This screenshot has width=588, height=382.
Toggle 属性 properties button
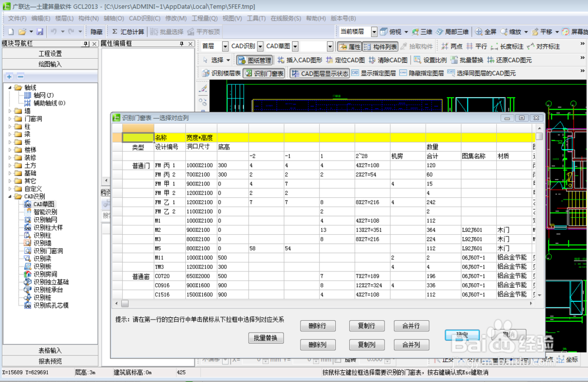coord(349,46)
